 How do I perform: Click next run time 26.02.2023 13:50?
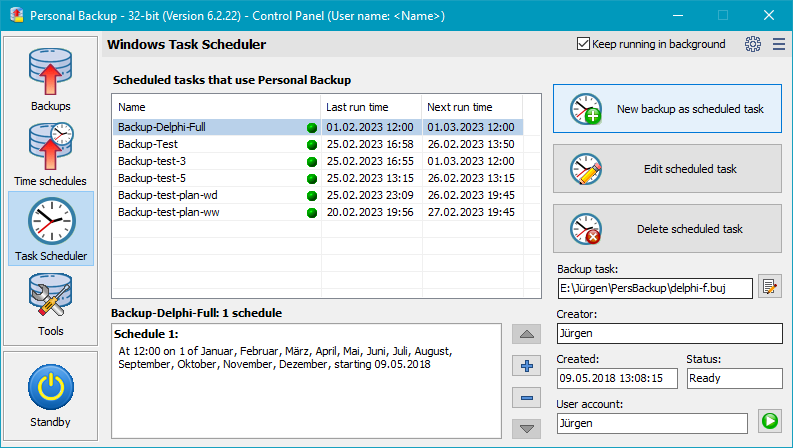pos(471,144)
